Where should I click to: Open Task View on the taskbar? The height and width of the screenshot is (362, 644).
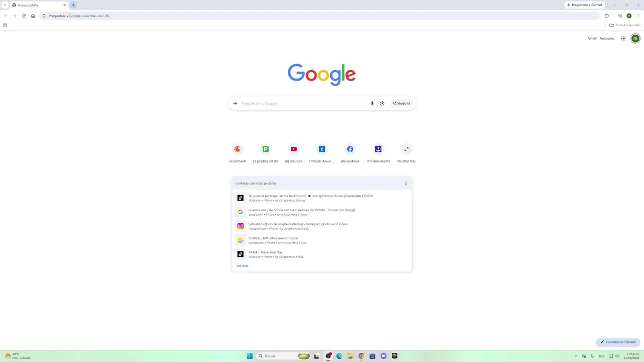(316, 356)
